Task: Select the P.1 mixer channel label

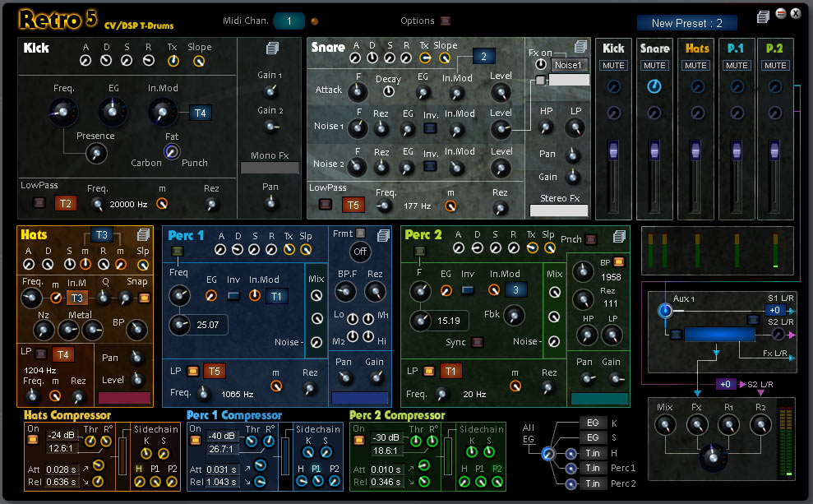Action: point(735,49)
